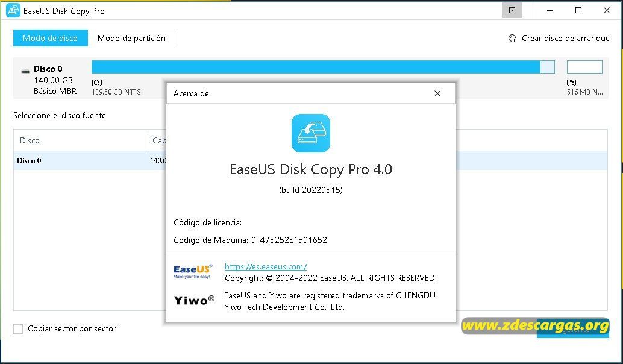Click the EaseUS brand logo
This screenshot has height=364, width=623.
pyautogui.click(x=193, y=271)
